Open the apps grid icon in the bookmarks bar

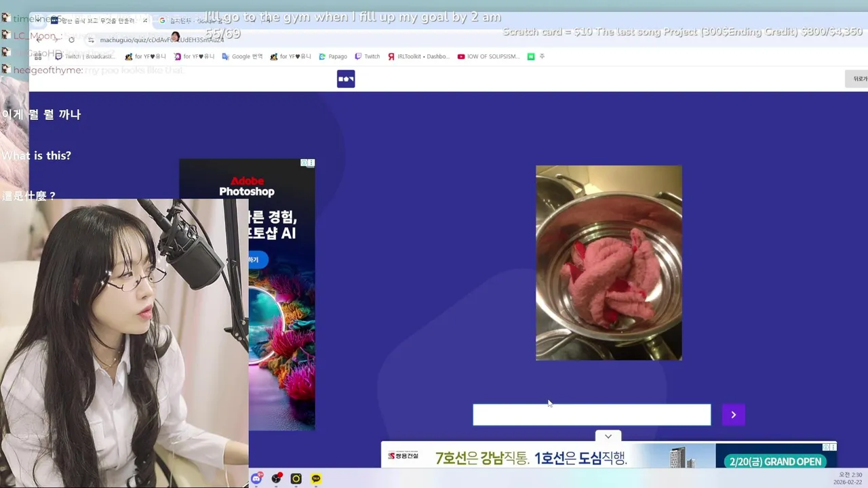[39, 57]
